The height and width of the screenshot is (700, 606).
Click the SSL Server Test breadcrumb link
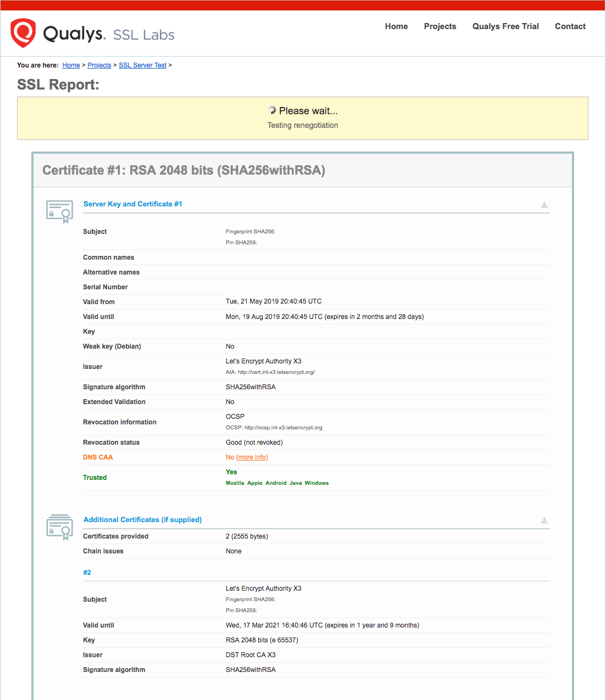[x=142, y=65]
